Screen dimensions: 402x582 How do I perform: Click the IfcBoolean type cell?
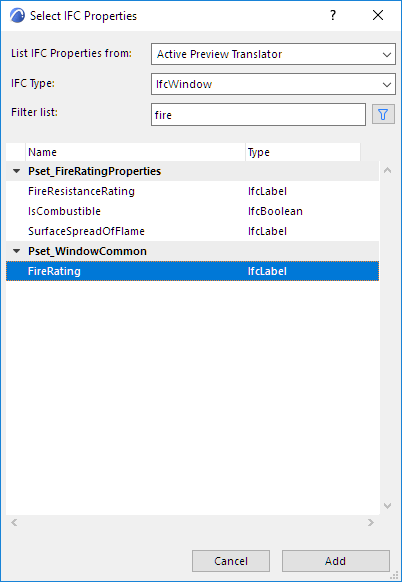pyautogui.click(x=275, y=211)
